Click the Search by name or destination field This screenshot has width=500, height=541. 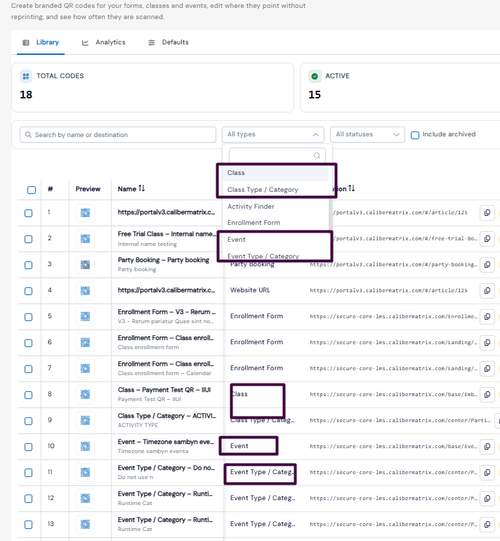pyautogui.click(x=118, y=135)
